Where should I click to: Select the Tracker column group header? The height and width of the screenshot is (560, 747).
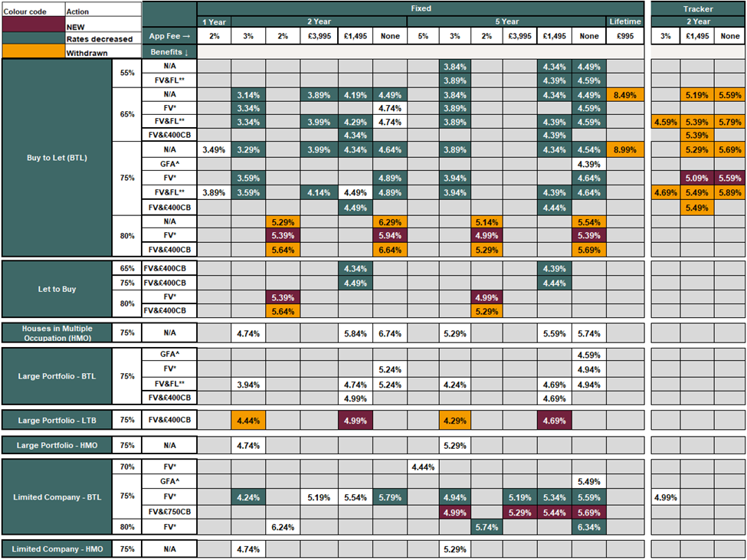(696, 8)
